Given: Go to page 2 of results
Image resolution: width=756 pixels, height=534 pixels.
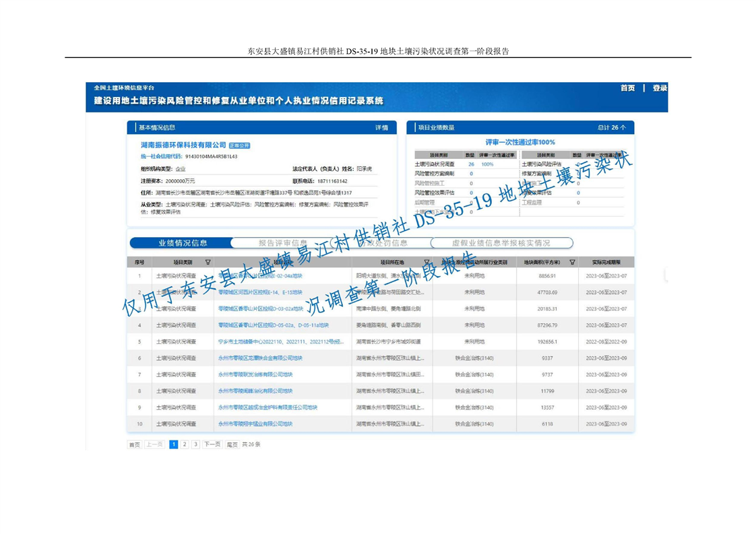Looking at the screenshot, I should pos(185,444).
